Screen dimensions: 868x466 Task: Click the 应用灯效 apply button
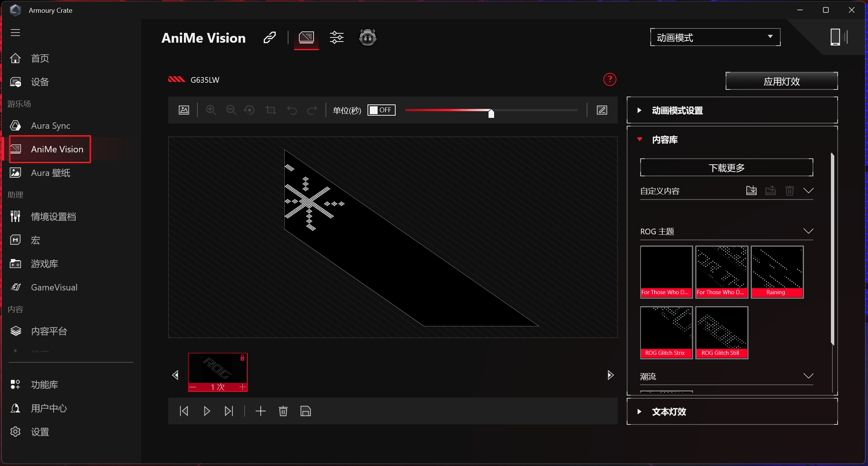click(x=781, y=81)
